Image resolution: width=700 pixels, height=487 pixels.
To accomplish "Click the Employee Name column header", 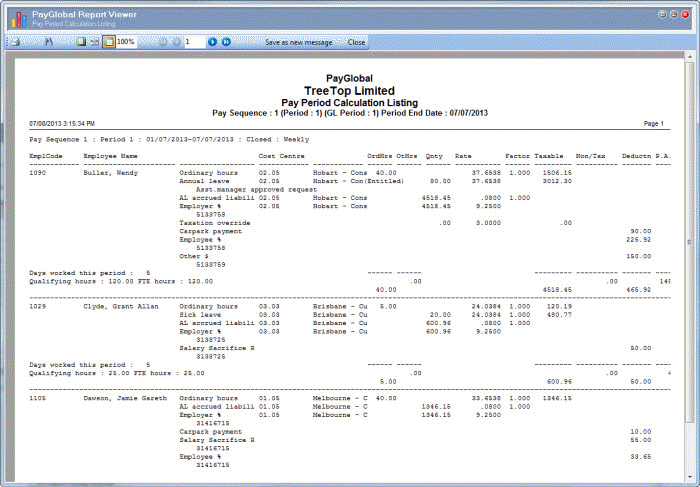I will click(x=110, y=156).
